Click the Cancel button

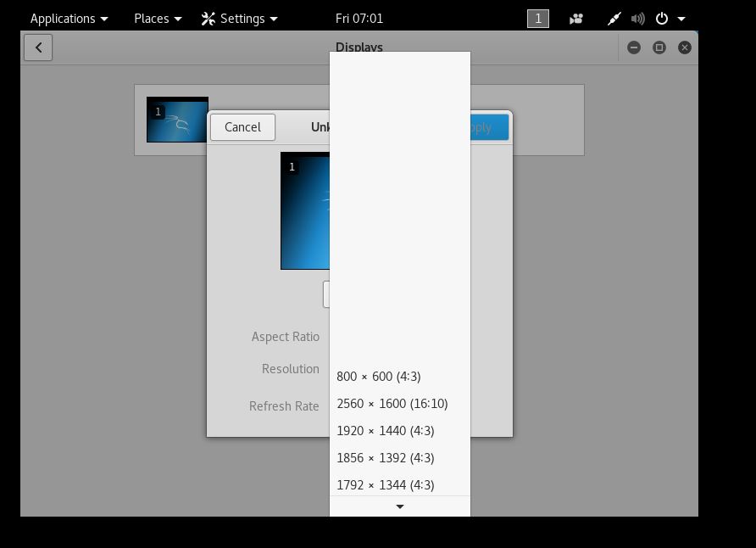pyautogui.click(x=242, y=127)
